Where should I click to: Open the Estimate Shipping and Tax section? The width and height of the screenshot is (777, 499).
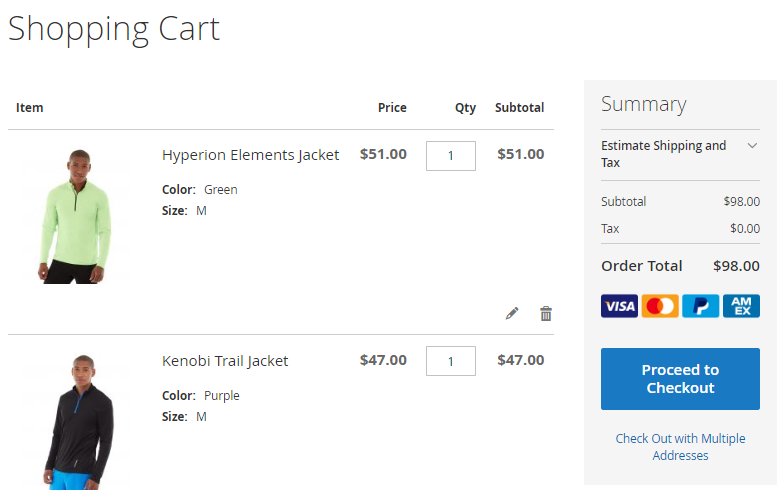(680, 154)
